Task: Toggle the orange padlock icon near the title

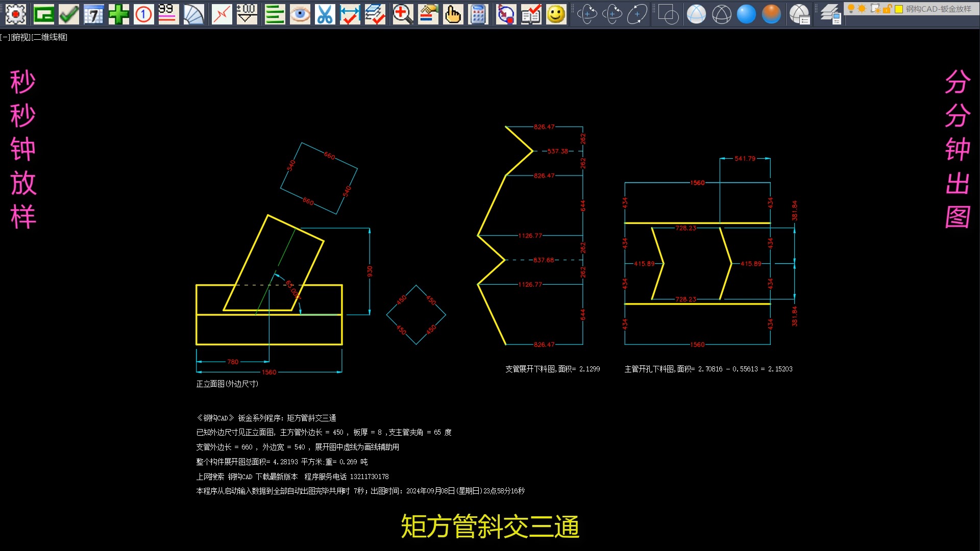Action: [x=887, y=9]
